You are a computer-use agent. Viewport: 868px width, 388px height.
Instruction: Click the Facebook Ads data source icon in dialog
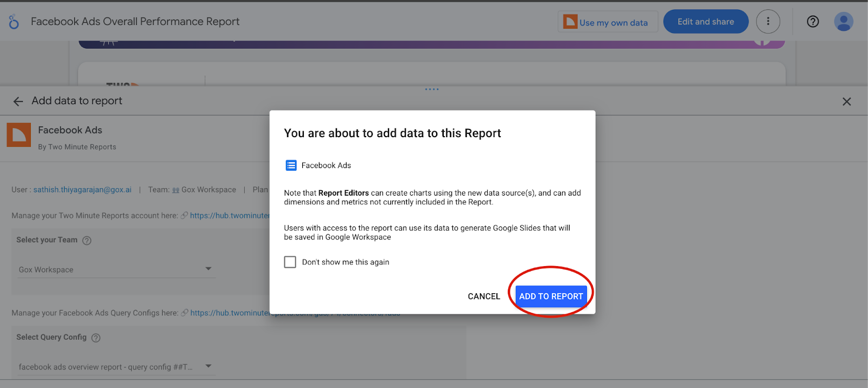click(291, 165)
